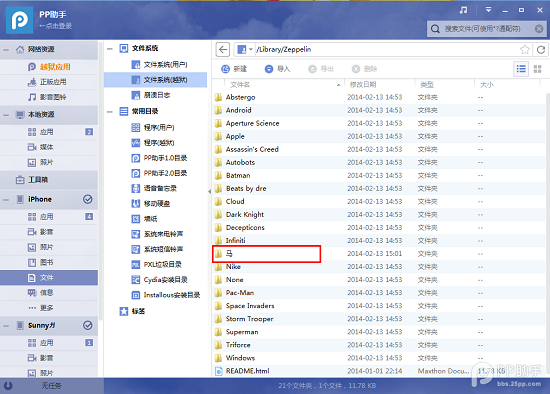The height and width of the screenshot is (394, 550).
Task: Open iPhone 图书 books item
Action: point(49,262)
